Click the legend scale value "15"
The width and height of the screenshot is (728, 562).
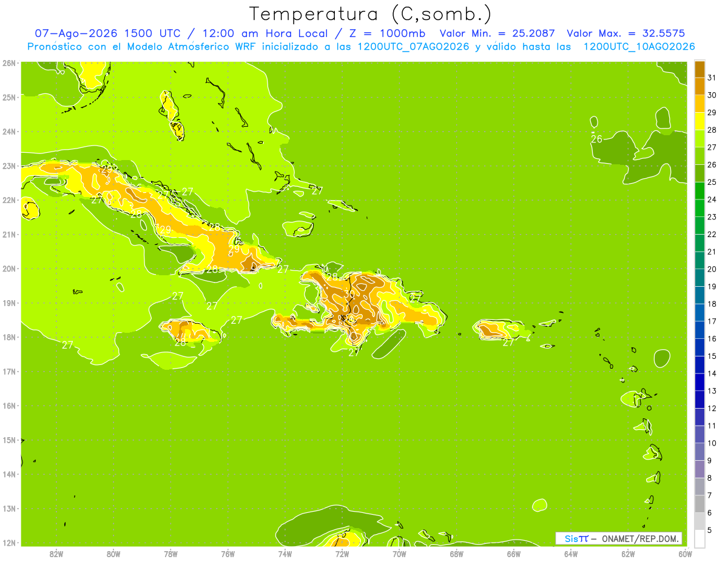tap(712, 356)
